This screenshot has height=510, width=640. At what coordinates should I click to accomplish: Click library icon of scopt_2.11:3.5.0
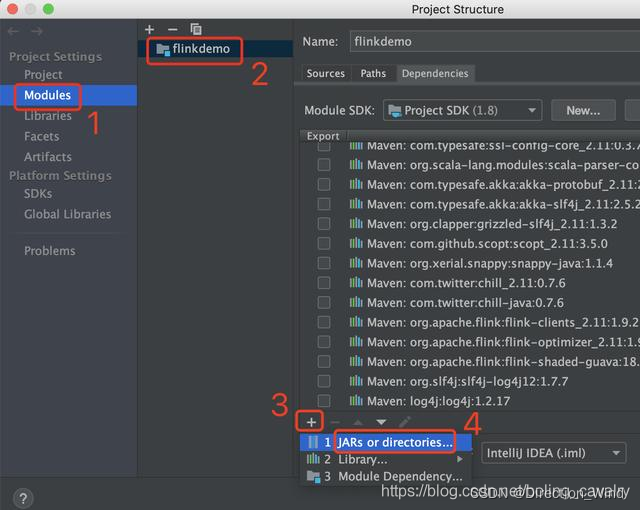(x=356, y=243)
